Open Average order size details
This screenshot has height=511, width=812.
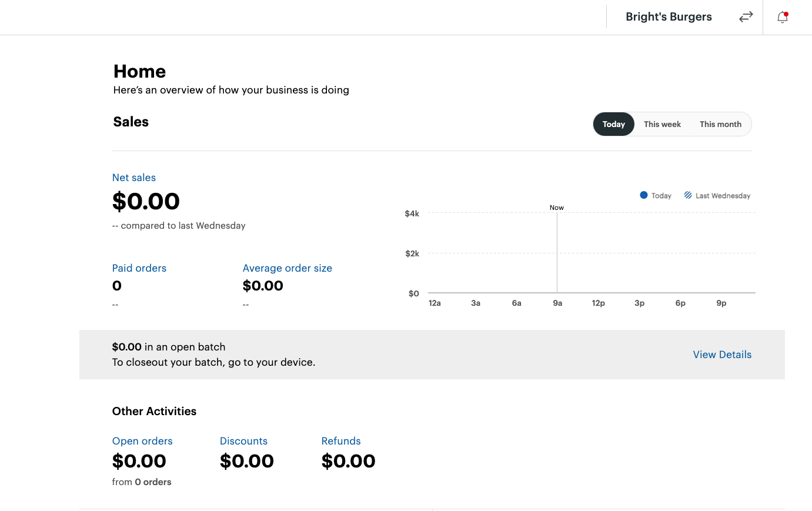[x=288, y=268]
